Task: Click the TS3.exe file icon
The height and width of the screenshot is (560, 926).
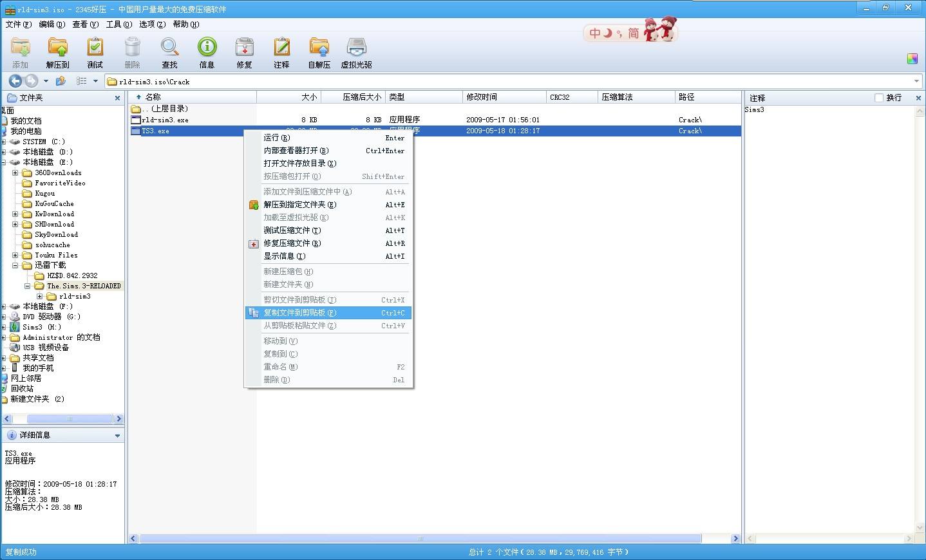Action: [x=135, y=131]
